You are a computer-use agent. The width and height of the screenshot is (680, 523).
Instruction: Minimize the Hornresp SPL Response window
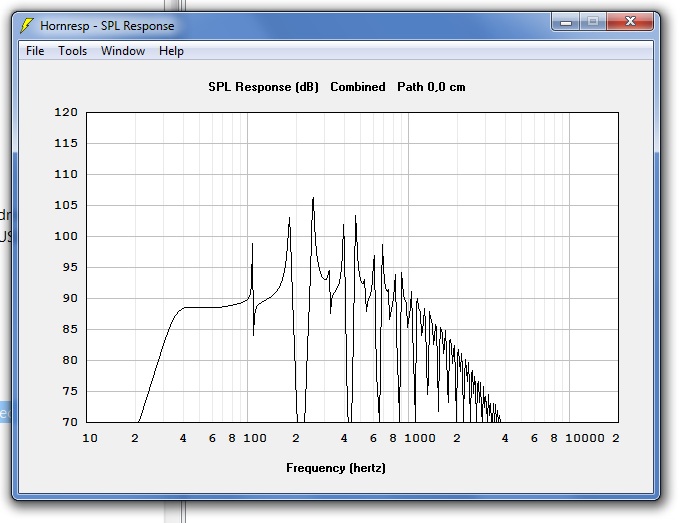(566, 22)
